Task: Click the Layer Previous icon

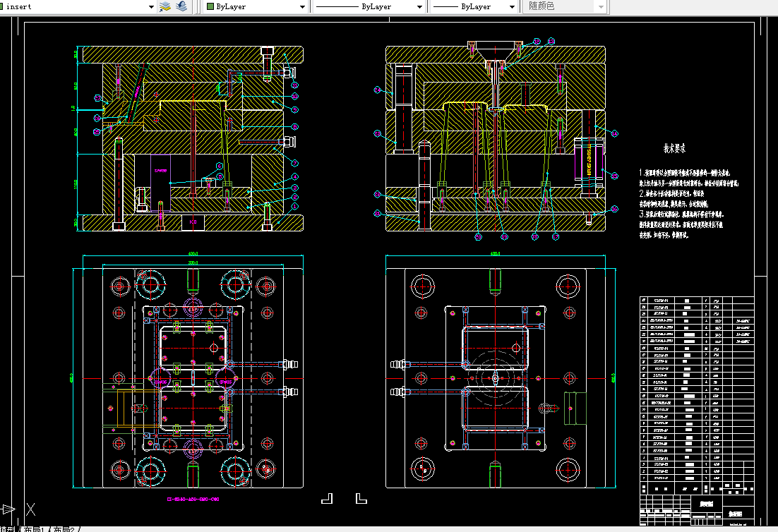Action: 182,6
